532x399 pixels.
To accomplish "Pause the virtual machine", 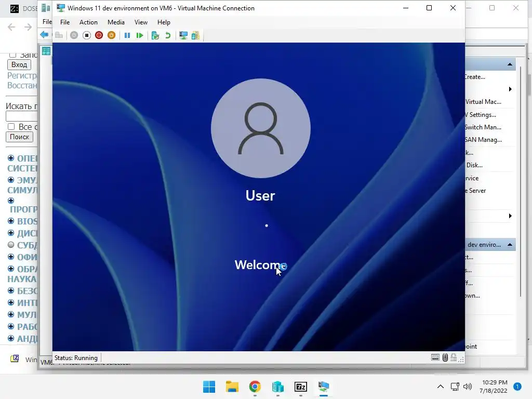I will click(x=127, y=35).
